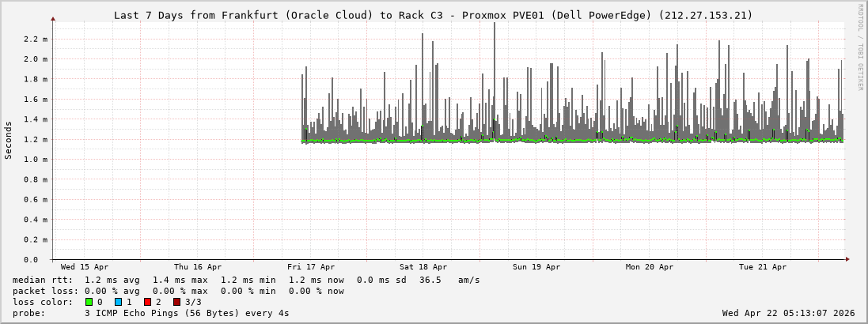868x324 pixels.
Task: Click the blue loss color swatch for 1
Action: (118, 302)
